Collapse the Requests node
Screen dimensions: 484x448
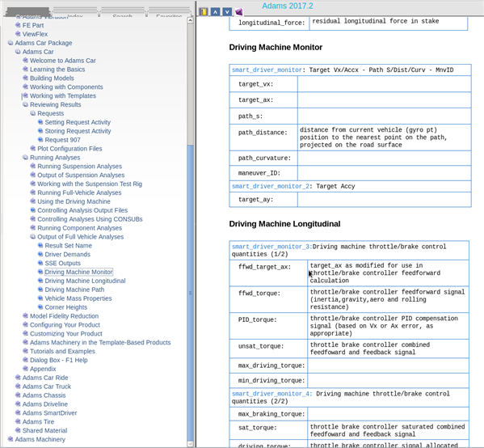[33, 113]
